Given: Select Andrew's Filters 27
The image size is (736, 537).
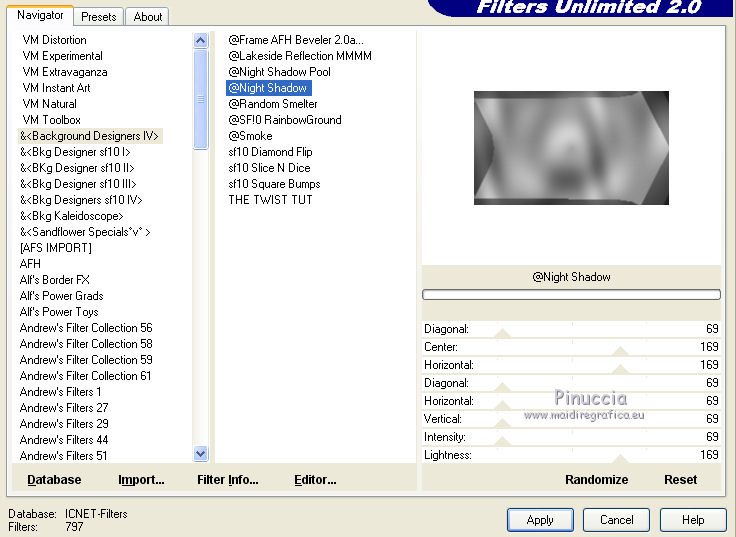Looking at the screenshot, I should click(x=64, y=407).
